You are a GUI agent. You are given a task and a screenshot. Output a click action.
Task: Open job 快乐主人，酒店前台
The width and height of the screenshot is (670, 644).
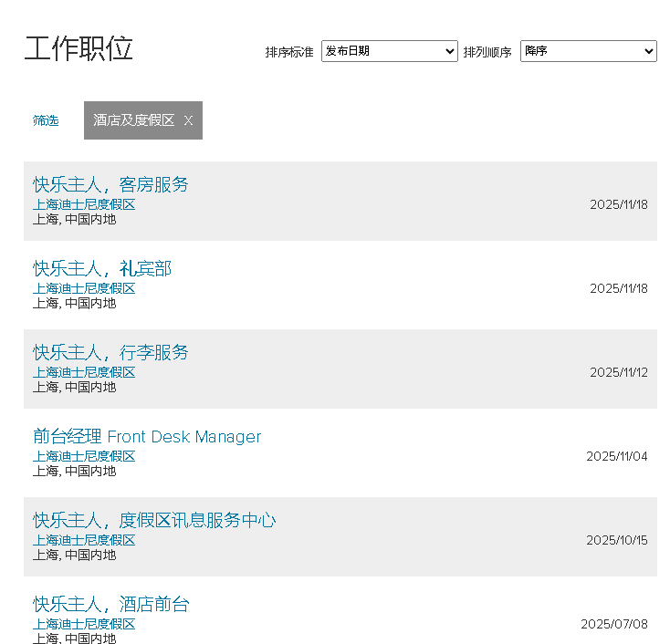click(110, 604)
